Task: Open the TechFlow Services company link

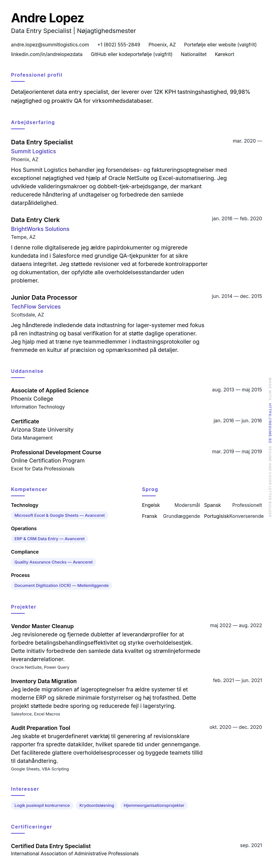Action: 36,306
